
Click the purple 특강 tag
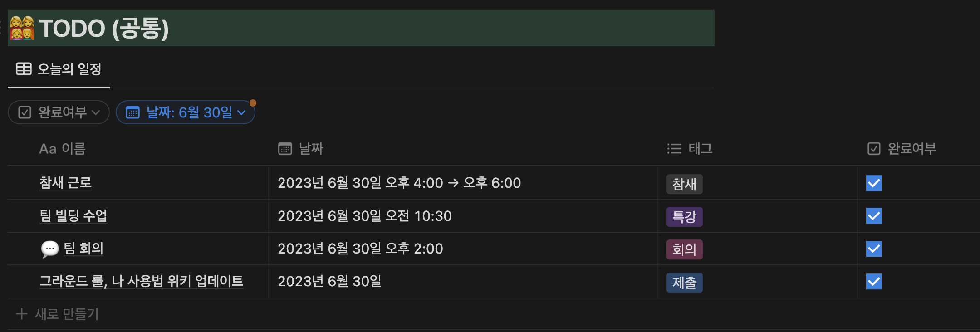[x=684, y=217]
